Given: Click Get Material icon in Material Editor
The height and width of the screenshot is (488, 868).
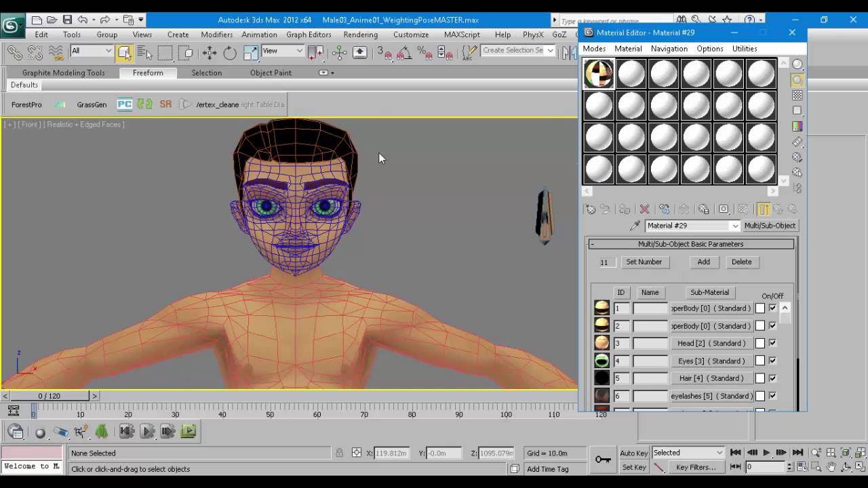Looking at the screenshot, I should (x=591, y=209).
